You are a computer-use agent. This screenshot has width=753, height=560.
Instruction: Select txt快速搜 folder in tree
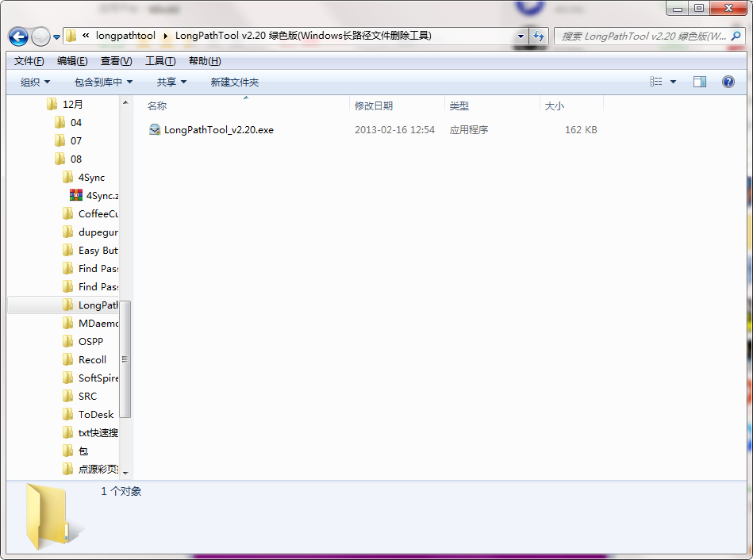pyautogui.click(x=98, y=433)
